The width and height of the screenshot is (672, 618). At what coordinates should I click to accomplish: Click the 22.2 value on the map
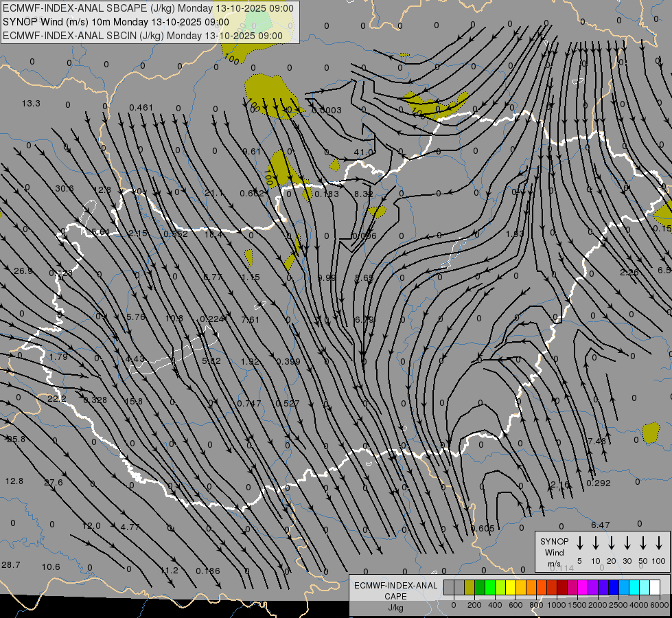pyautogui.click(x=56, y=399)
